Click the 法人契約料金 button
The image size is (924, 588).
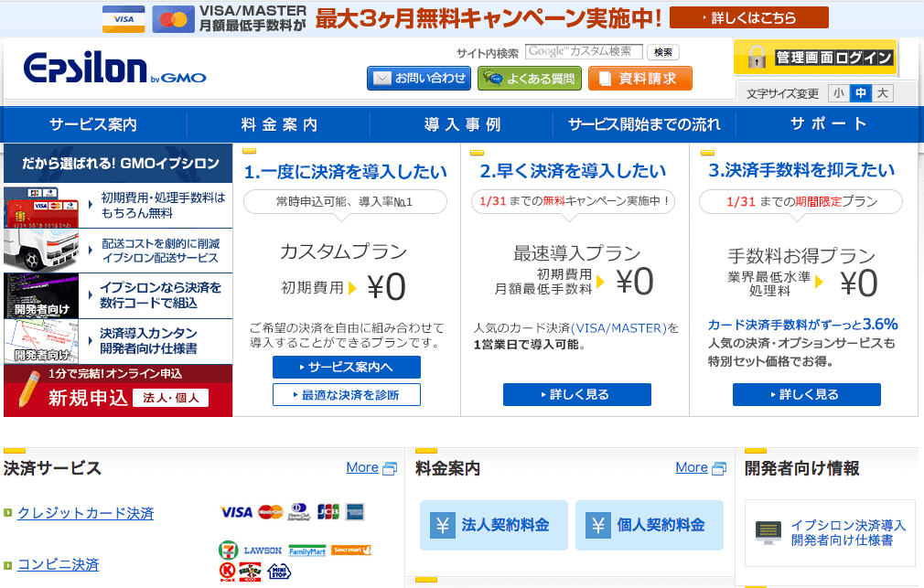click(494, 526)
